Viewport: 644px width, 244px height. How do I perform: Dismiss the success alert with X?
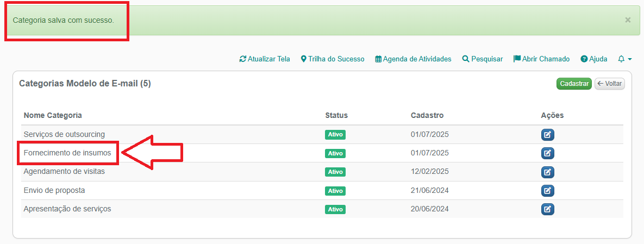click(x=628, y=20)
